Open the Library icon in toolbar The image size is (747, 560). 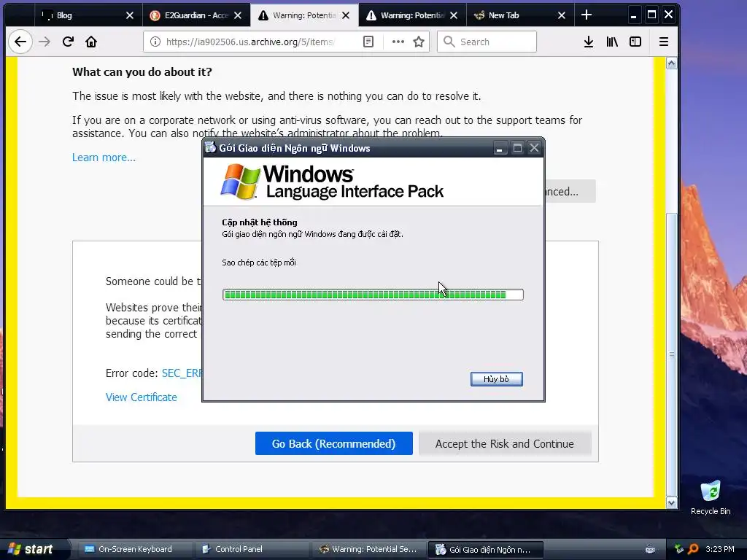[612, 42]
